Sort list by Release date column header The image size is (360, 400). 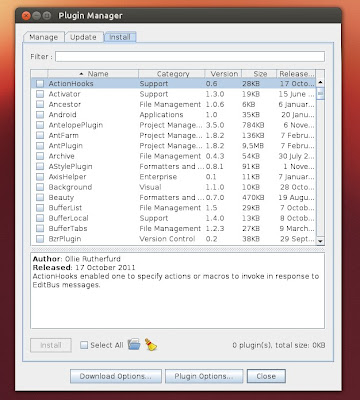(296, 74)
